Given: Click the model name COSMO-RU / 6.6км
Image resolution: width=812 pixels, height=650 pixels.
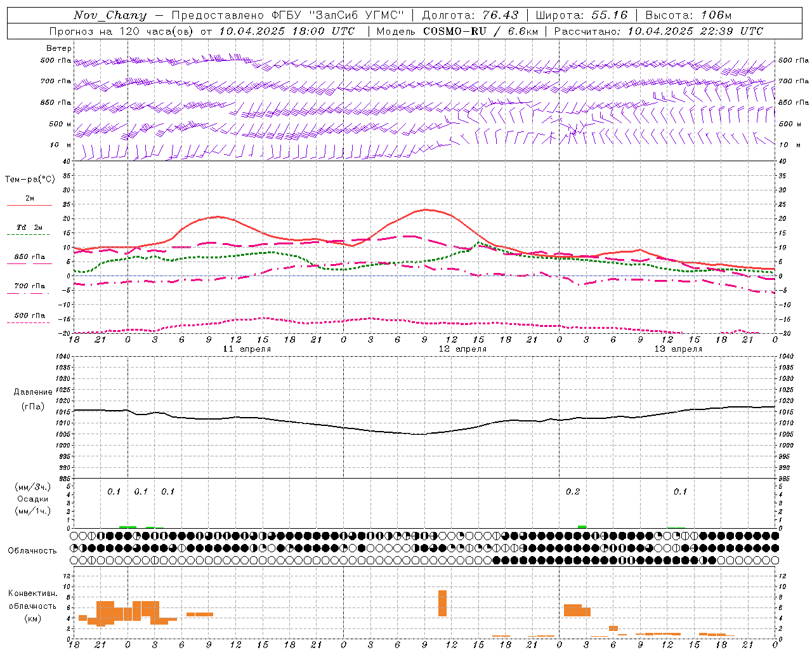Looking at the screenshot, I should point(481,31).
